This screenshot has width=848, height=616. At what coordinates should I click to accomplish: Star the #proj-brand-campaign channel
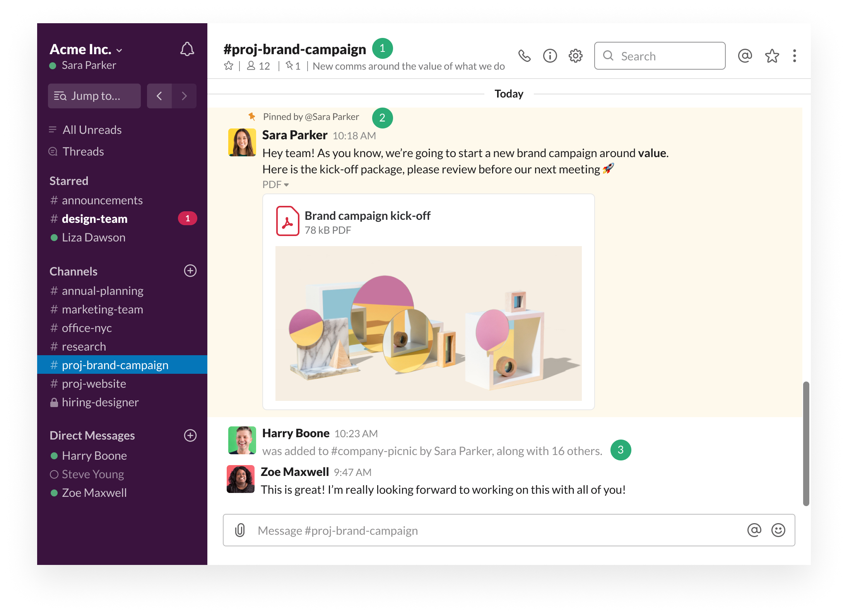[229, 66]
